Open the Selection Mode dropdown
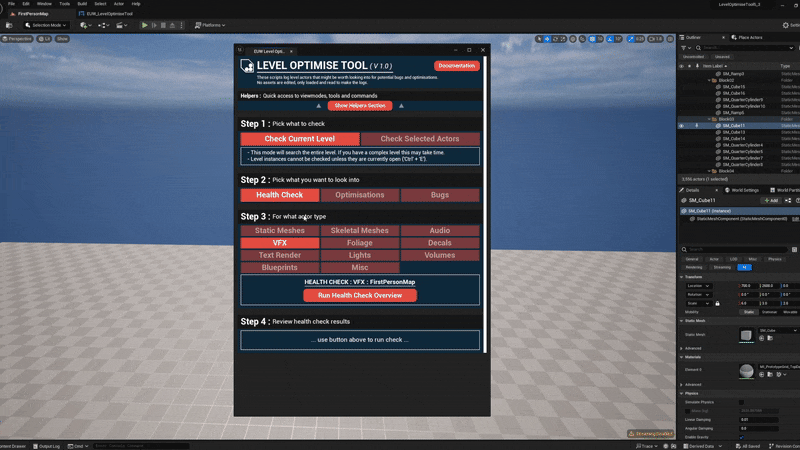Screen dimensions: 800x450 pyautogui.click(x=46, y=25)
